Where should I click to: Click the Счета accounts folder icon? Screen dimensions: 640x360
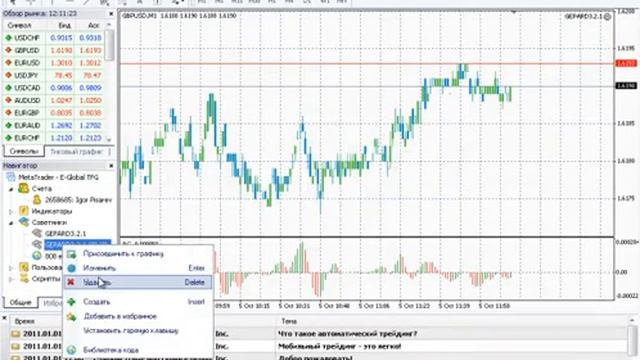(24, 188)
